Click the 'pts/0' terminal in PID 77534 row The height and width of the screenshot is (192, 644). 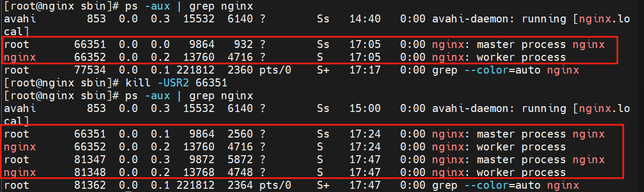coord(275,70)
